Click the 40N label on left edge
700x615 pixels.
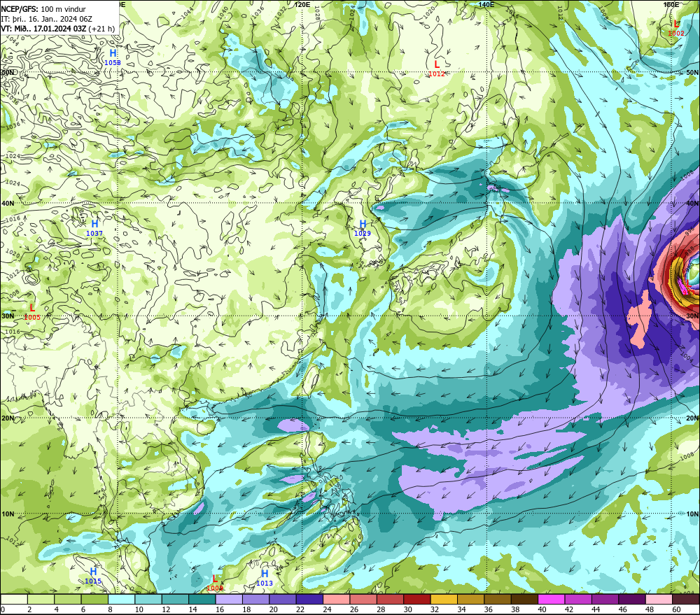coord(8,203)
